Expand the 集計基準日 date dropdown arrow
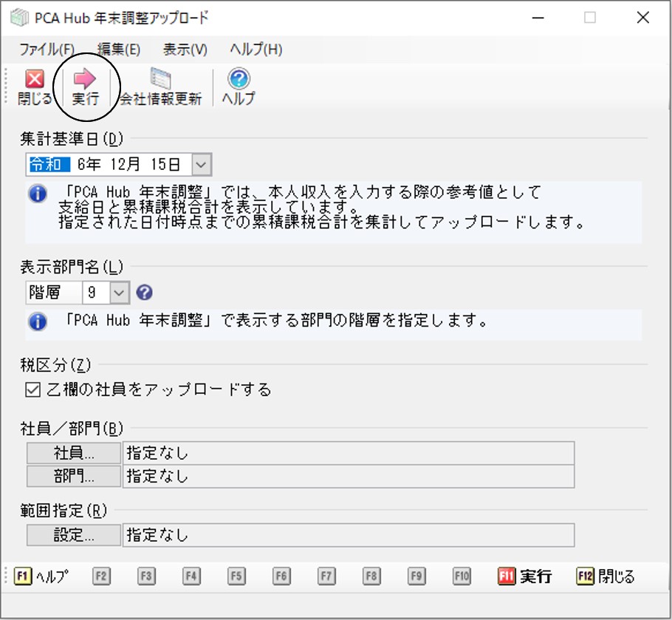This screenshot has width=672, height=620. coord(202,165)
